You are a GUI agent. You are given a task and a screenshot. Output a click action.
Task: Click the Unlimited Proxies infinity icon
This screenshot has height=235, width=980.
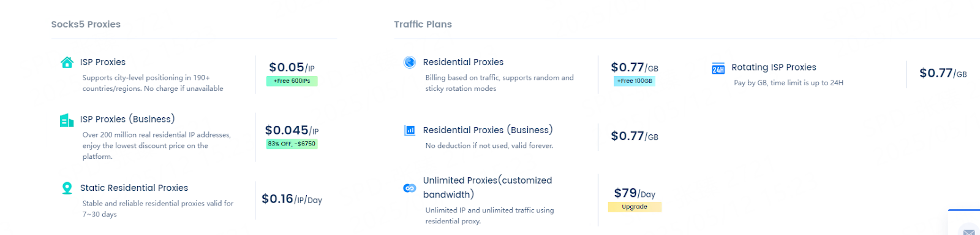410,188
